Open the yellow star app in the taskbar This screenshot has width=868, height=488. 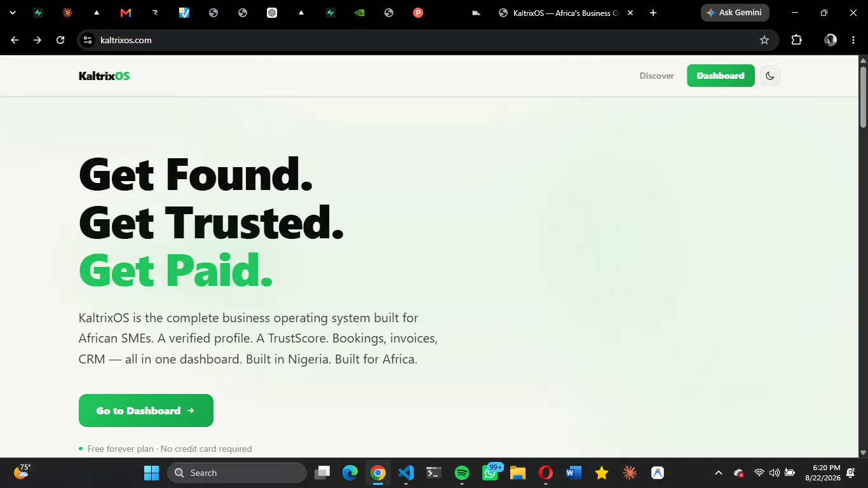coord(602,473)
